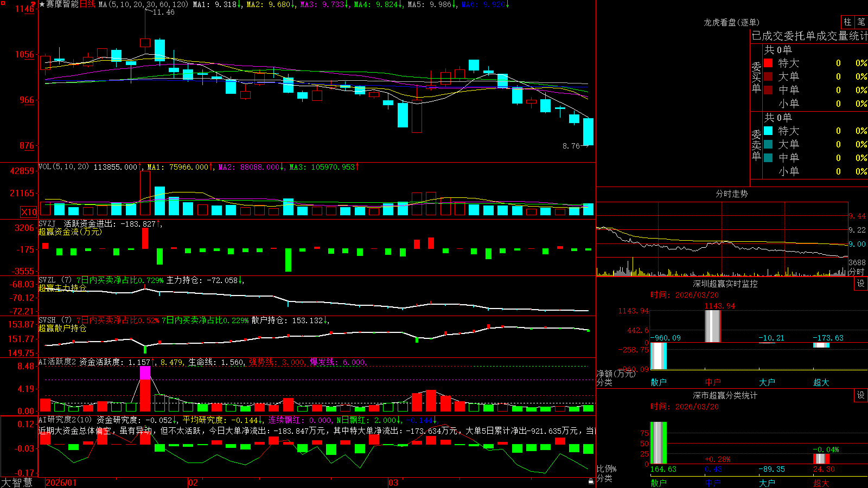
Task: Toggle the star favorite next to 赛摩智能
Action: (x=42, y=4)
